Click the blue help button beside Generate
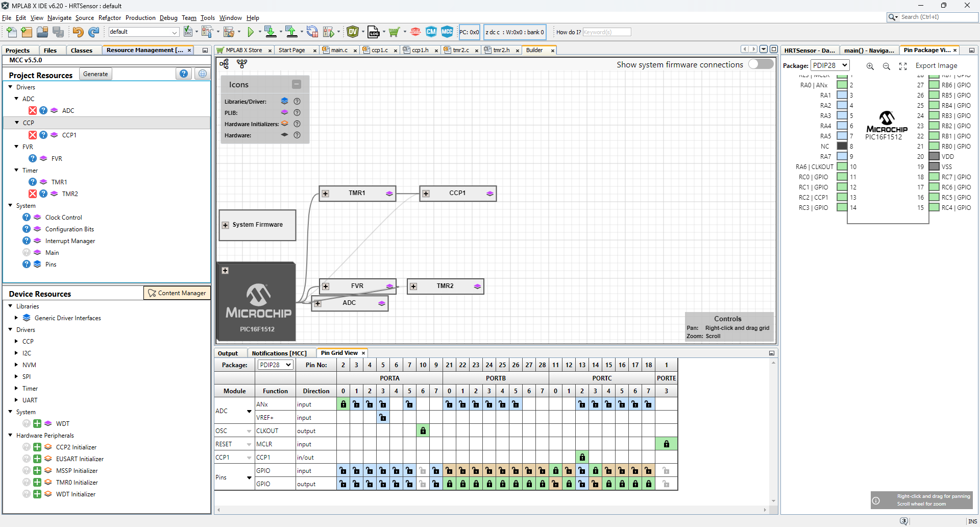980x527 pixels. click(x=184, y=74)
